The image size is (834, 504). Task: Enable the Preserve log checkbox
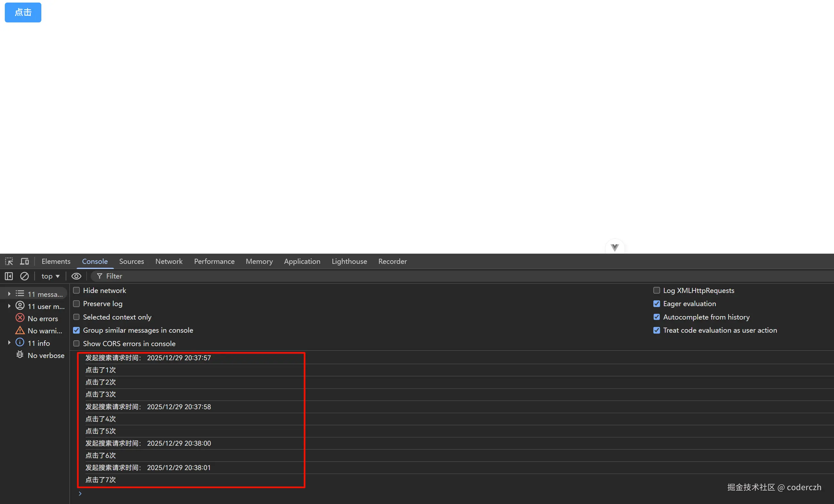(x=77, y=304)
